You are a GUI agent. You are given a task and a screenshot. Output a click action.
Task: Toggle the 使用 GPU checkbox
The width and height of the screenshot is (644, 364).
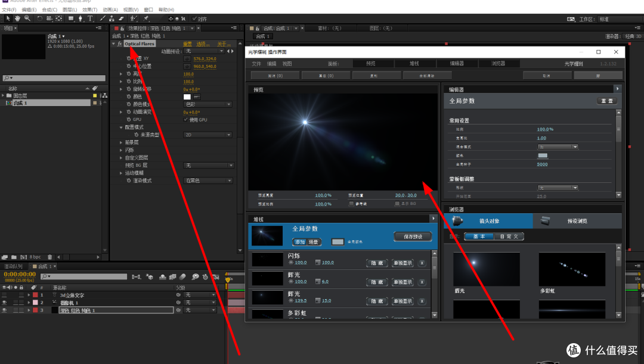(185, 119)
